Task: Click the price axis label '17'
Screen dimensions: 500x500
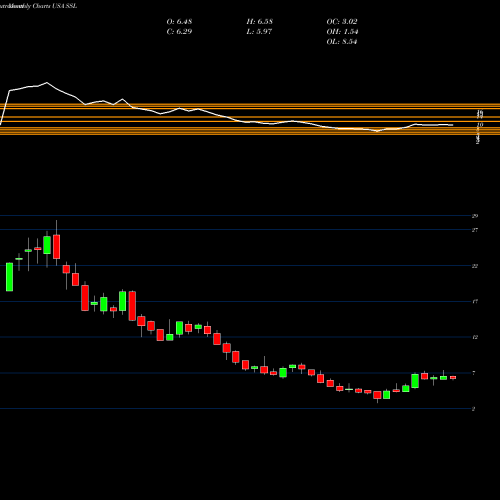Action: coord(475,302)
